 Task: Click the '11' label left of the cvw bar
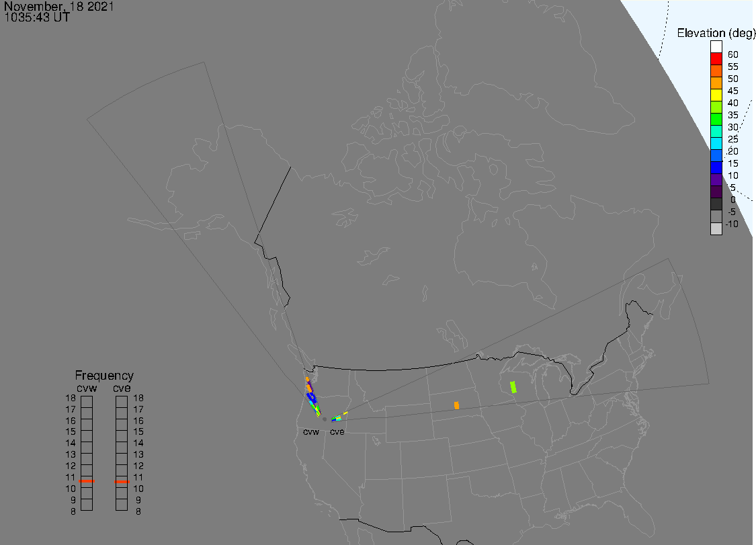[71, 478]
